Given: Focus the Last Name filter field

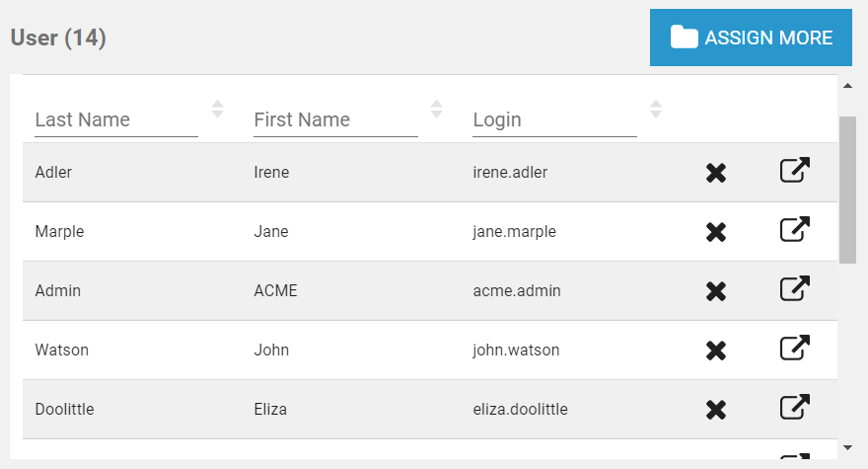Looking at the screenshot, I should click(x=116, y=119).
